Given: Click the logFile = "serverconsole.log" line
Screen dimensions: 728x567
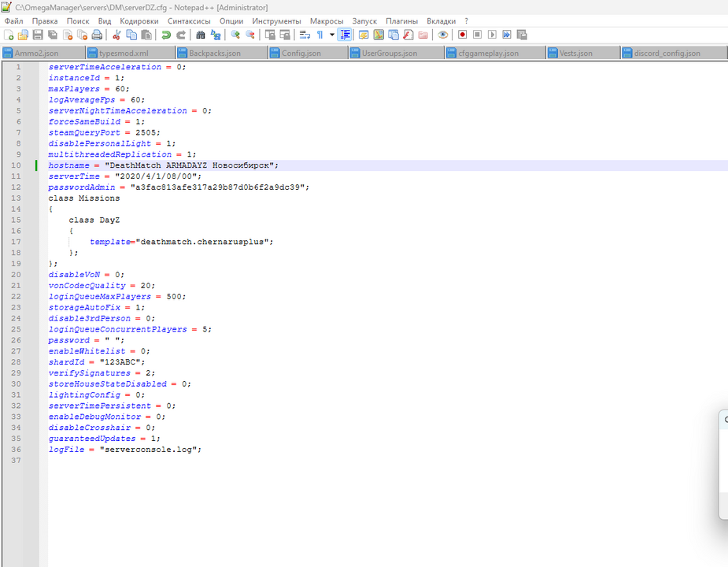Looking at the screenshot, I should [x=125, y=450].
